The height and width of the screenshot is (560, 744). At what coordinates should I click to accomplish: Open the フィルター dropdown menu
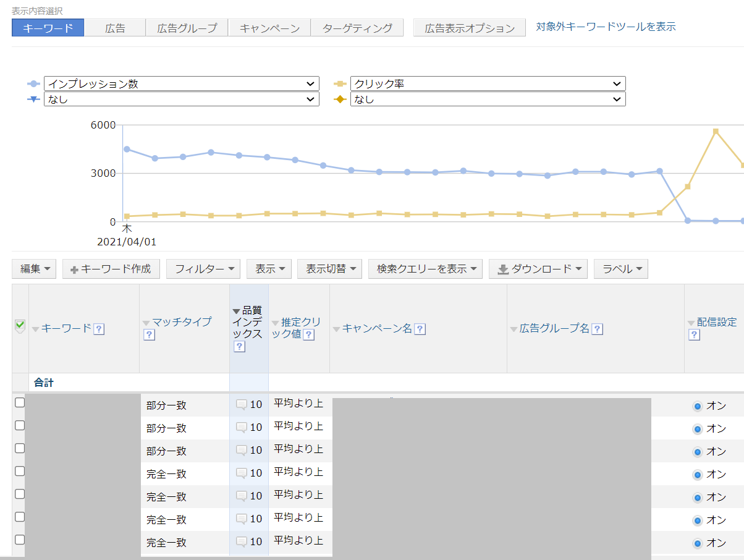[x=203, y=269]
